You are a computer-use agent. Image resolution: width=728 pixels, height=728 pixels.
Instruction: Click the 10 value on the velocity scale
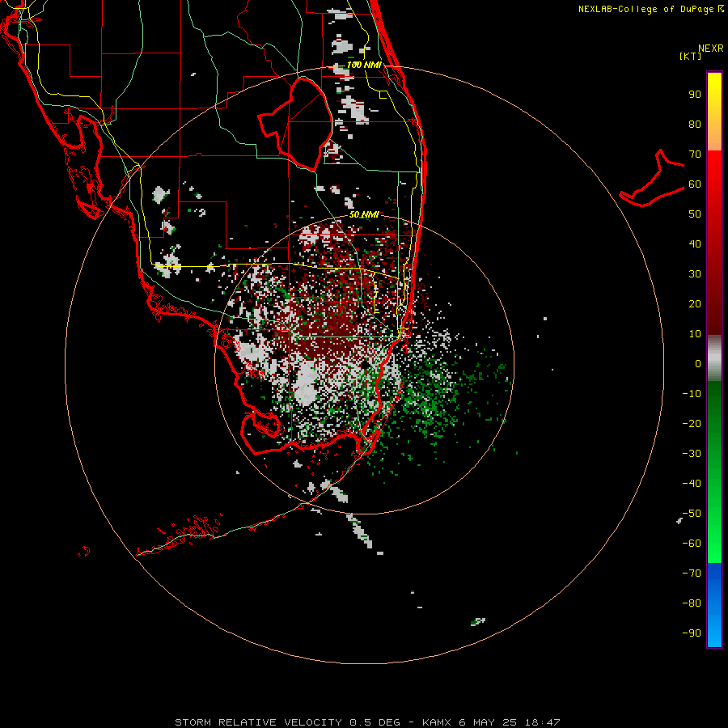(695, 334)
